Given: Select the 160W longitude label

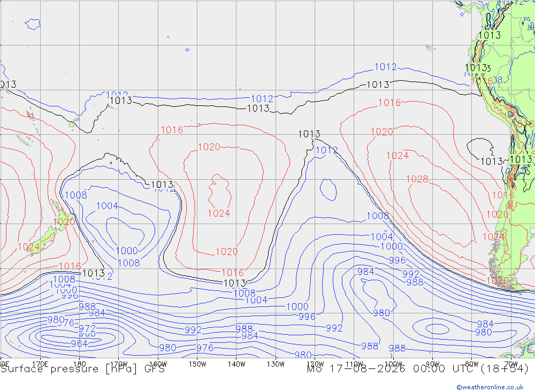Looking at the screenshot, I should (158, 364).
